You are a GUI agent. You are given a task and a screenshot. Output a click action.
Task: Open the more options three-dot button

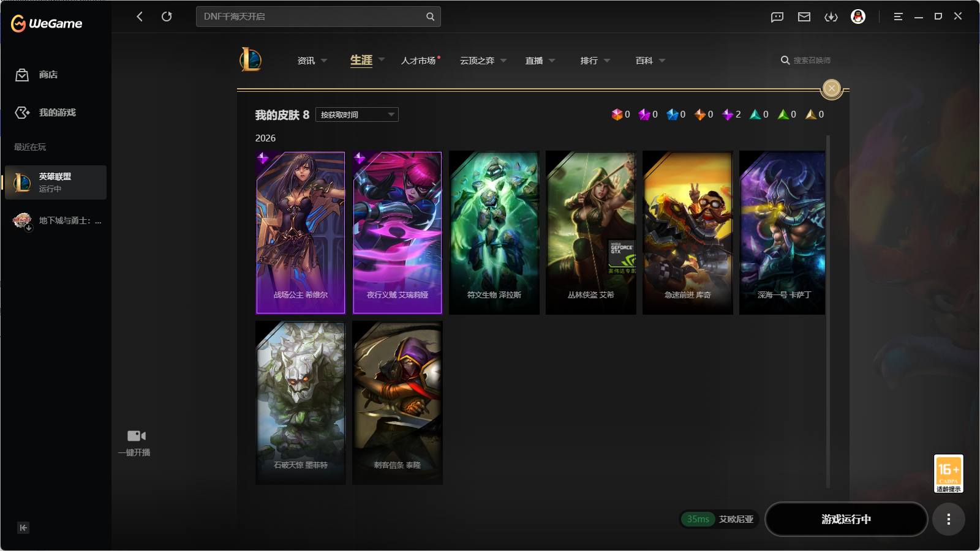[948, 519]
